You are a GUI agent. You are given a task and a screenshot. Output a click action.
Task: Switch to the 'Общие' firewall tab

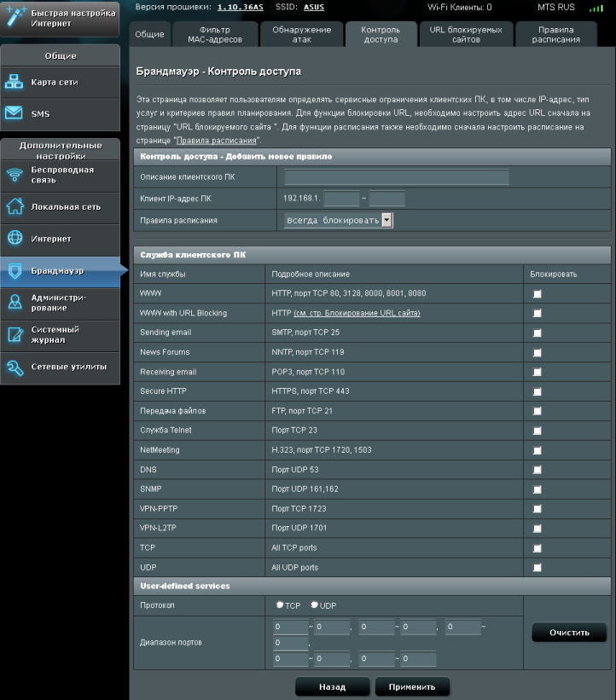click(x=149, y=34)
